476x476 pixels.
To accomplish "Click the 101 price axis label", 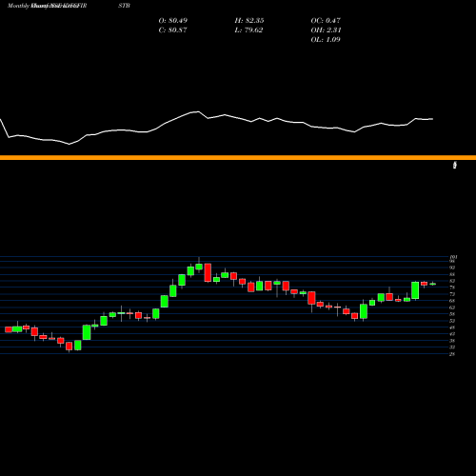I will pos(453,257).
